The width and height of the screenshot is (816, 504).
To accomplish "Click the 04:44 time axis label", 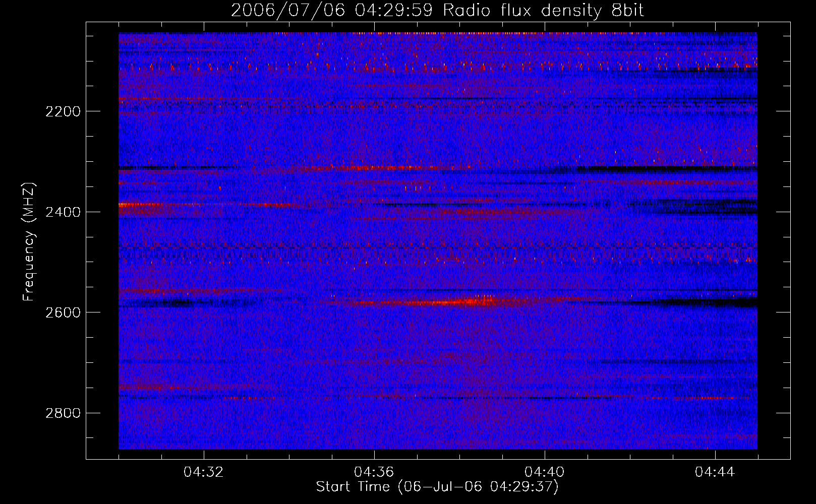I will [715, 472].
